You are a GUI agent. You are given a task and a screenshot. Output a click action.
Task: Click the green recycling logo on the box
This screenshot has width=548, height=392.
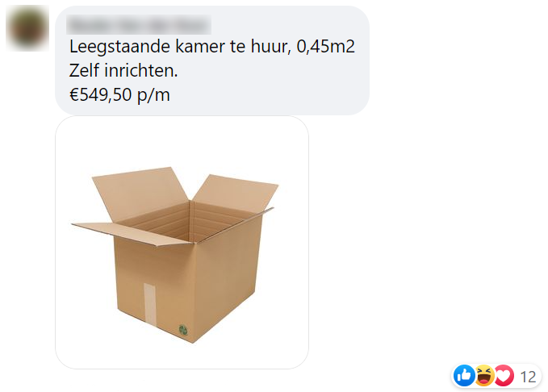[183, 329]
